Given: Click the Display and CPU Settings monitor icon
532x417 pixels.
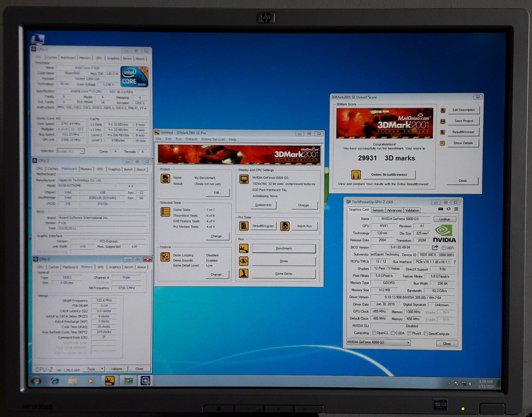Looking at the screenshot, I should tap(244, 179).
